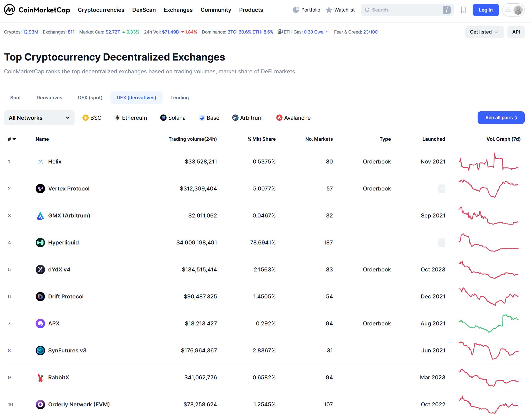
Task: Open the Get listed dropdown
Action: pyautogui.click(x=484, y=32)
